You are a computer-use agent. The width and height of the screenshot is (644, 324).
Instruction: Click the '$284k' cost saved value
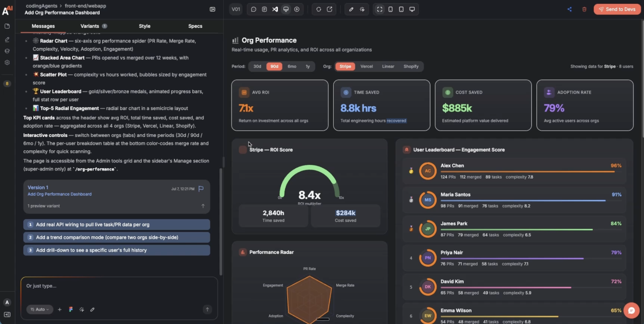click(x=346, y=213)
